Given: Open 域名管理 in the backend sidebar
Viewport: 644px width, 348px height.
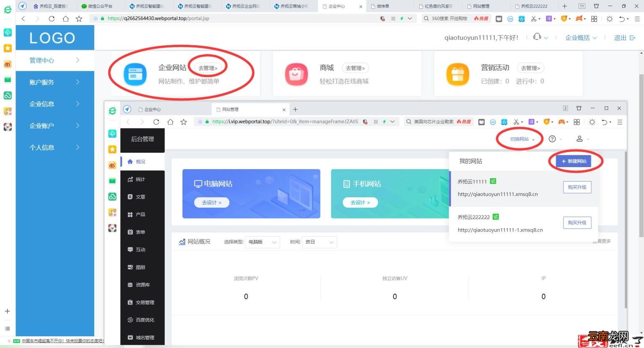Looking at the screenshot, I should pyautogui.click(x=143, y=338).
